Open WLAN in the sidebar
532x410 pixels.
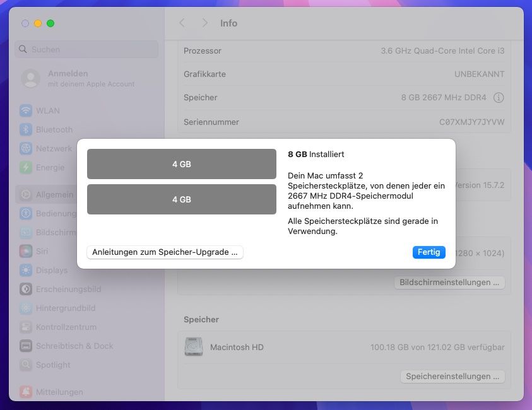coord(48,111)
